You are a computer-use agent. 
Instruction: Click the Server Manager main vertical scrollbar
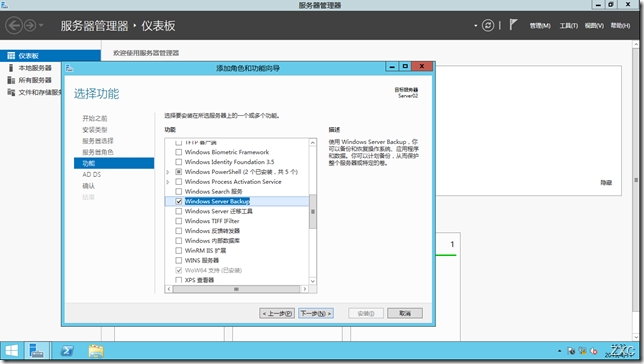coord(636,180)
